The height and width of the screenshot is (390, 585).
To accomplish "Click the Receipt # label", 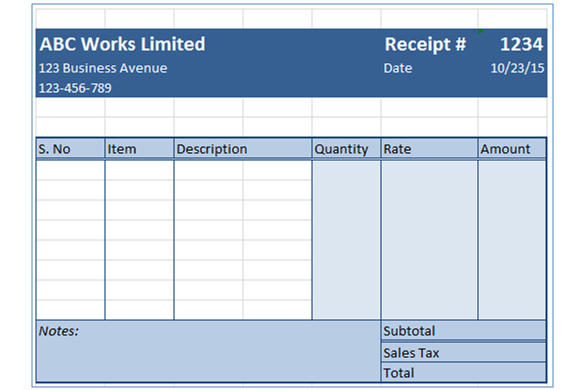I will (x=425, y=44).
